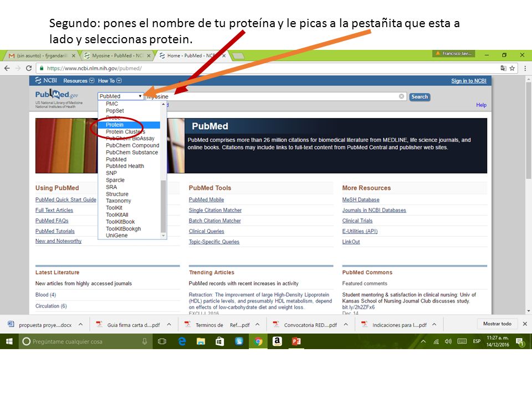Switch to PowerPoint in the taskbar
532x399 pixels.
[x=296, y=341]
